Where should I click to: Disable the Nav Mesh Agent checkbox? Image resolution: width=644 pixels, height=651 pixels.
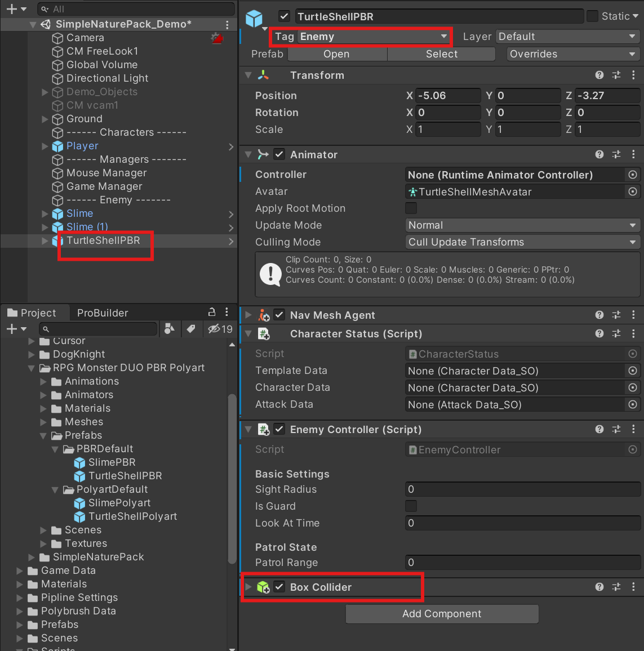(279, 315)
